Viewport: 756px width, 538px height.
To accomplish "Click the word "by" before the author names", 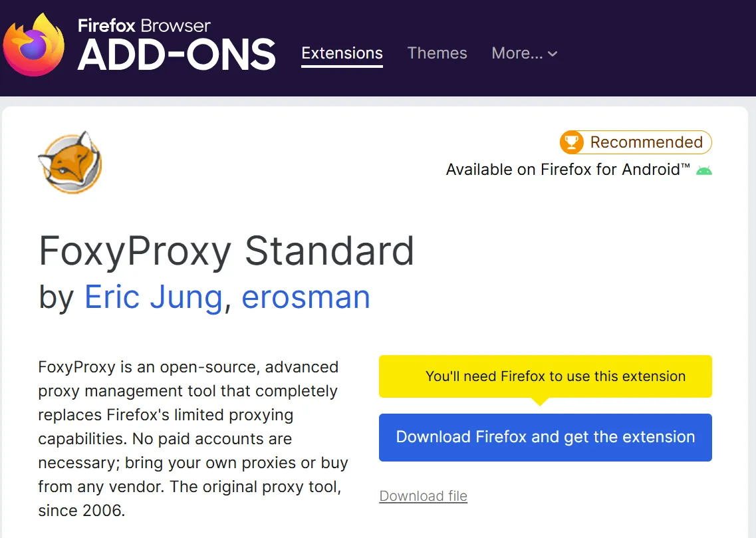I will (56, 297).
